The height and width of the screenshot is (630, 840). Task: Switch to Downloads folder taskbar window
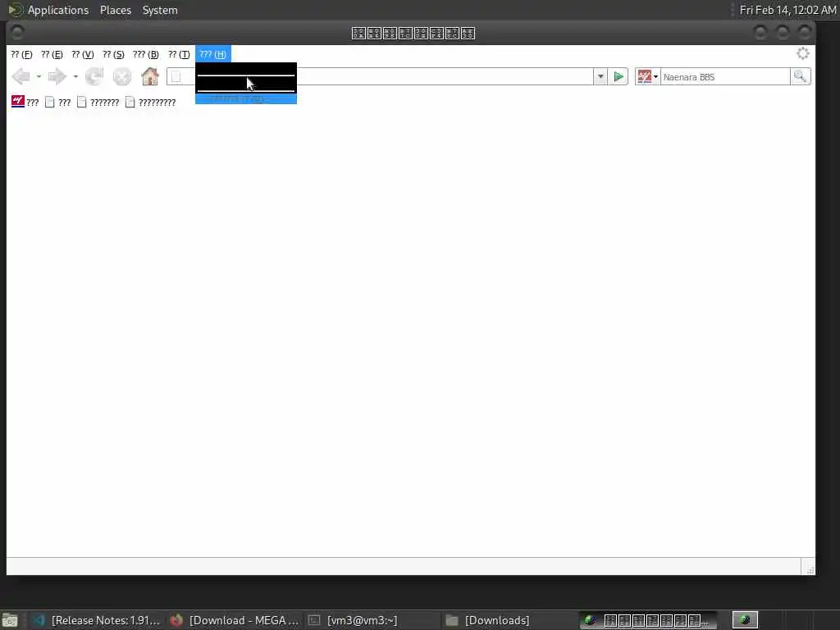coord(510,620)
